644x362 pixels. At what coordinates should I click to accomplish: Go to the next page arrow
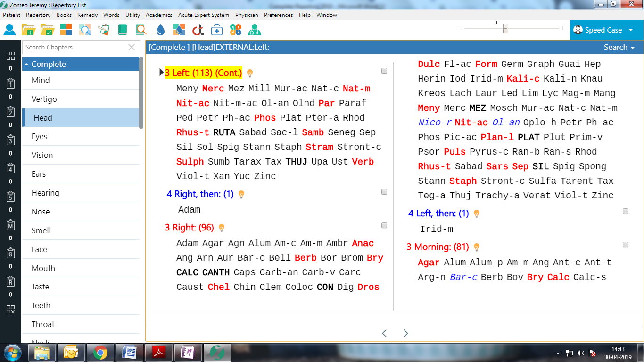(x=406, y=333)
